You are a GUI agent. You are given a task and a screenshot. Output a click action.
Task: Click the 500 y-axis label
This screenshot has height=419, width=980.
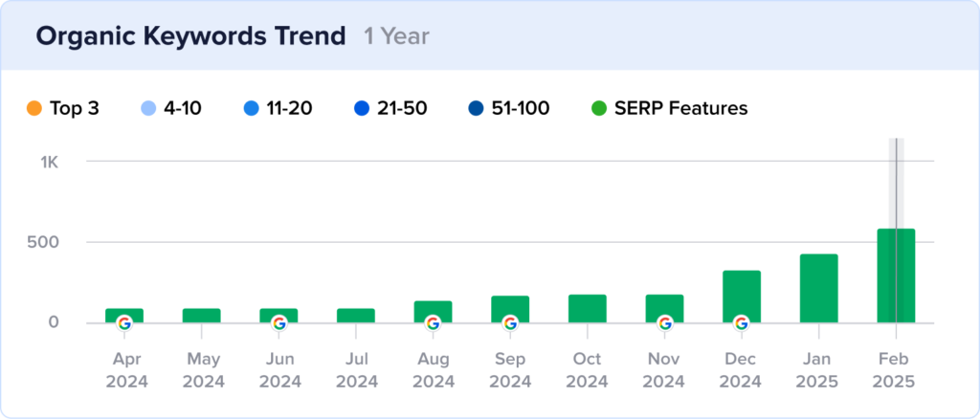[42, 242]
